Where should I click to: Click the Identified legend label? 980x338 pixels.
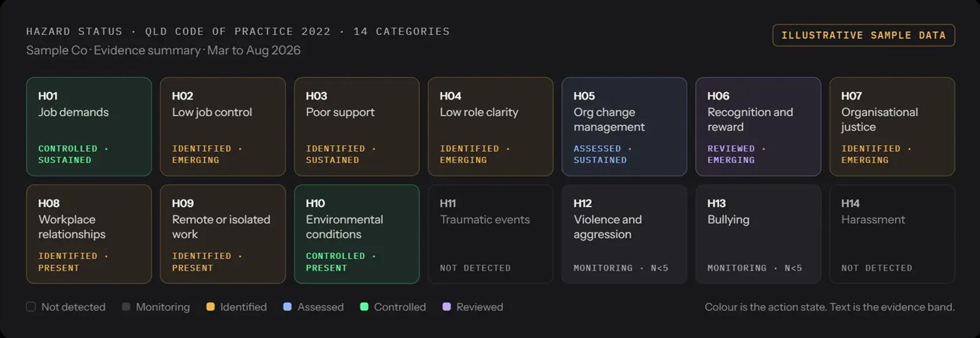243,307
